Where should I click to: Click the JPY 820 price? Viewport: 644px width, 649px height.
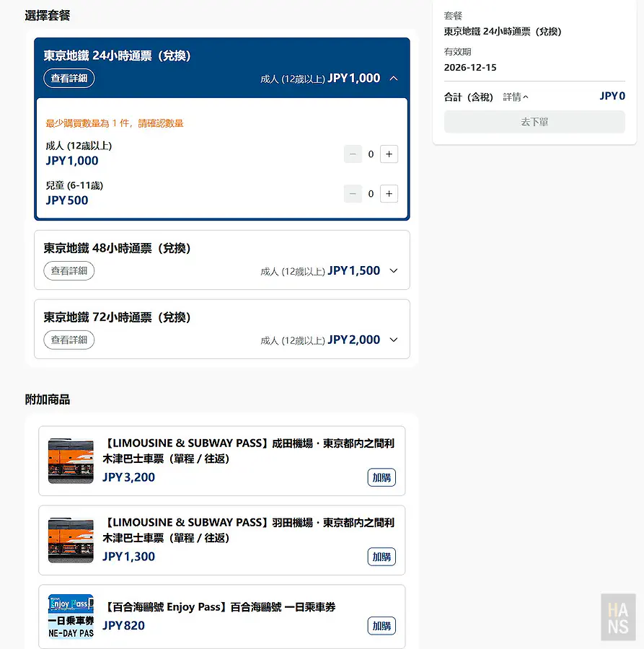(x=123, y=625)
